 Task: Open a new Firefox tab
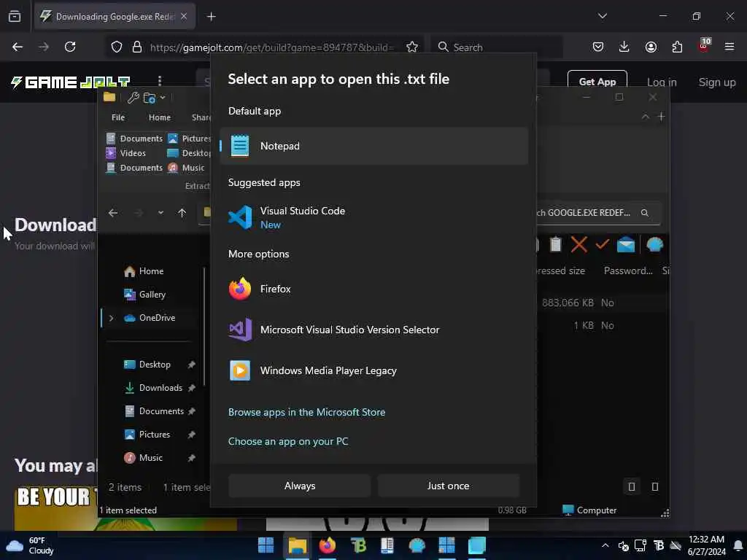211,17
